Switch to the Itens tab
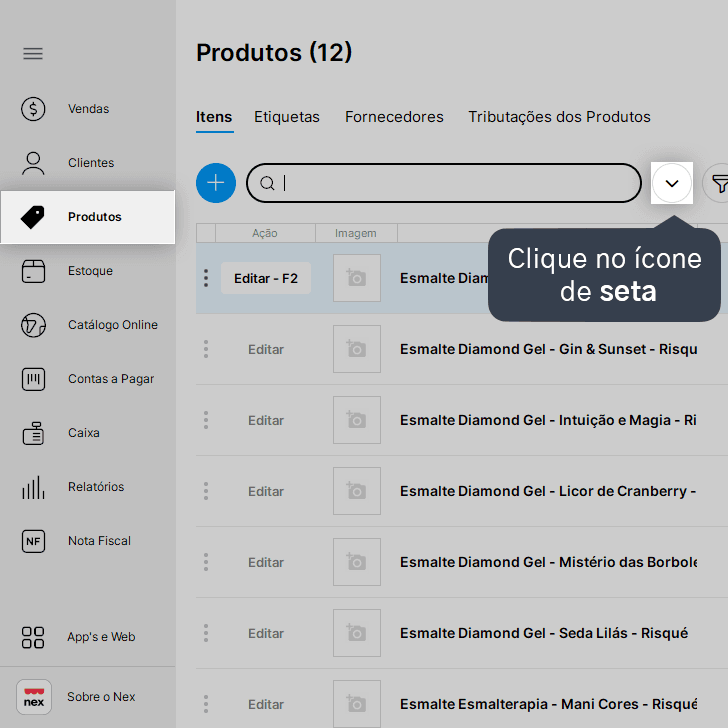Viewport: 728px width, 728px height. (214, 117)
